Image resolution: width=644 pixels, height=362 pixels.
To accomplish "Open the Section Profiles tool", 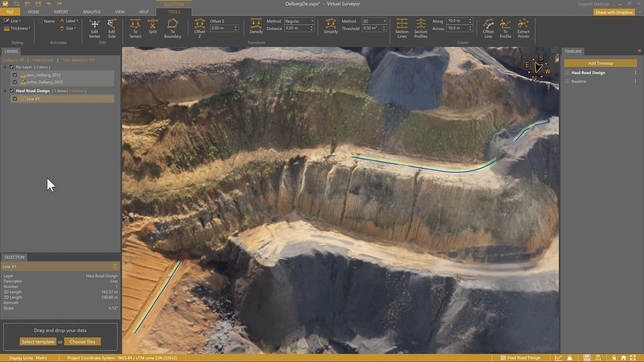I will click(x=421, y=28).
